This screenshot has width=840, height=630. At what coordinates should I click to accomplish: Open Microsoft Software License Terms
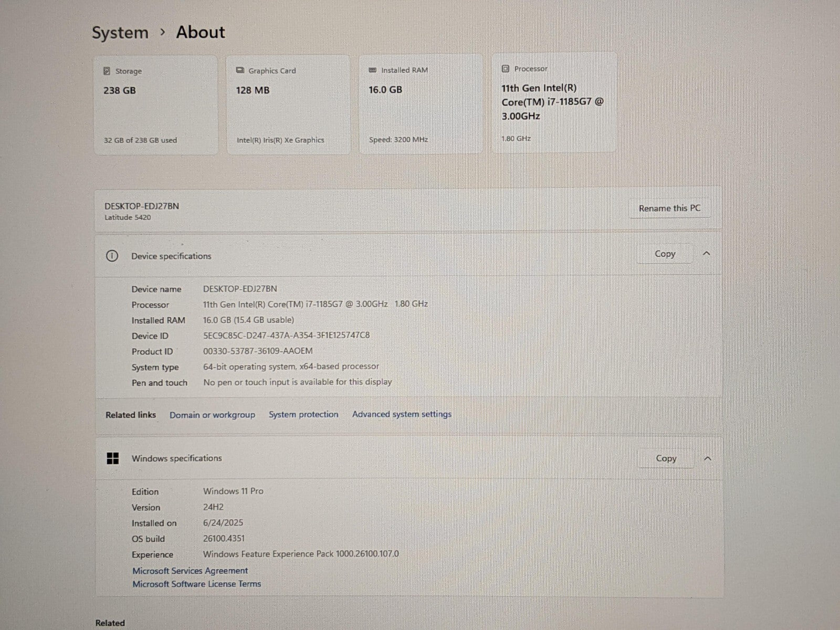[x=196, y=584]
